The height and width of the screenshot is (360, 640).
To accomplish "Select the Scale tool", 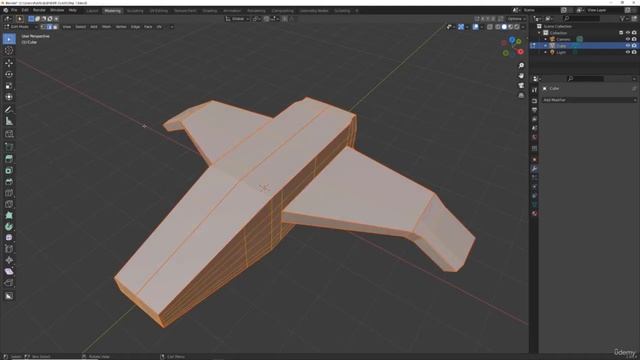I will [9, 86].
